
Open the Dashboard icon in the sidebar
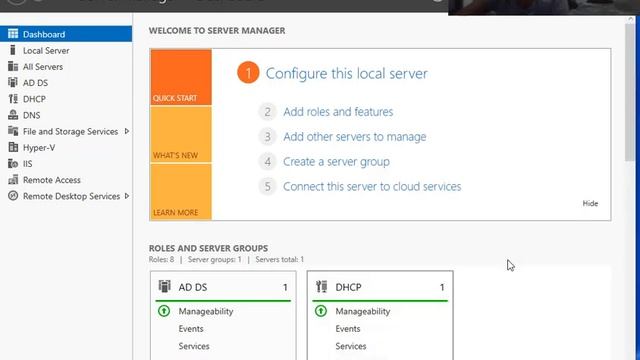pos(13,34)
